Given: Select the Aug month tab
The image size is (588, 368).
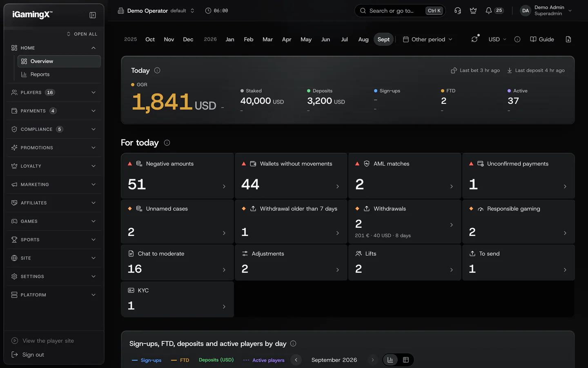Looking at the screenshot, I should (363, 39).
